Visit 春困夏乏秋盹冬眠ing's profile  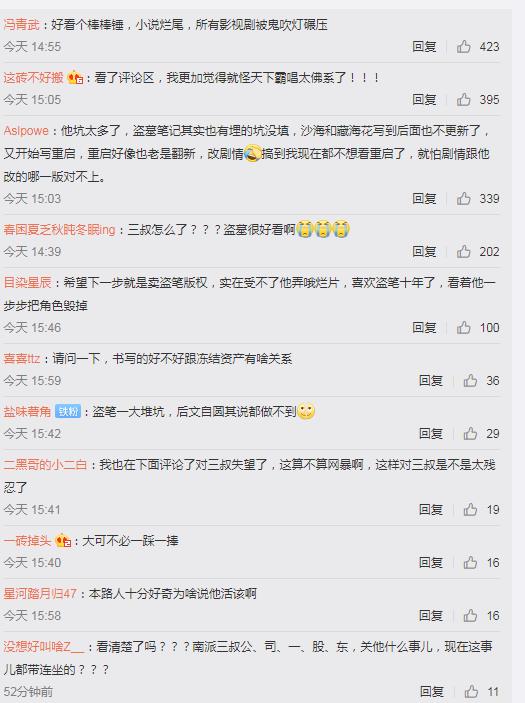click(59, 230)
